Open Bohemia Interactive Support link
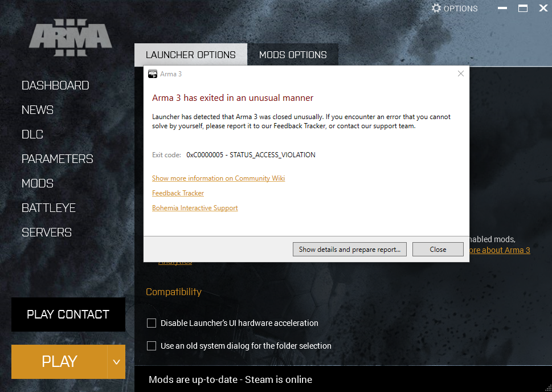 195,208
